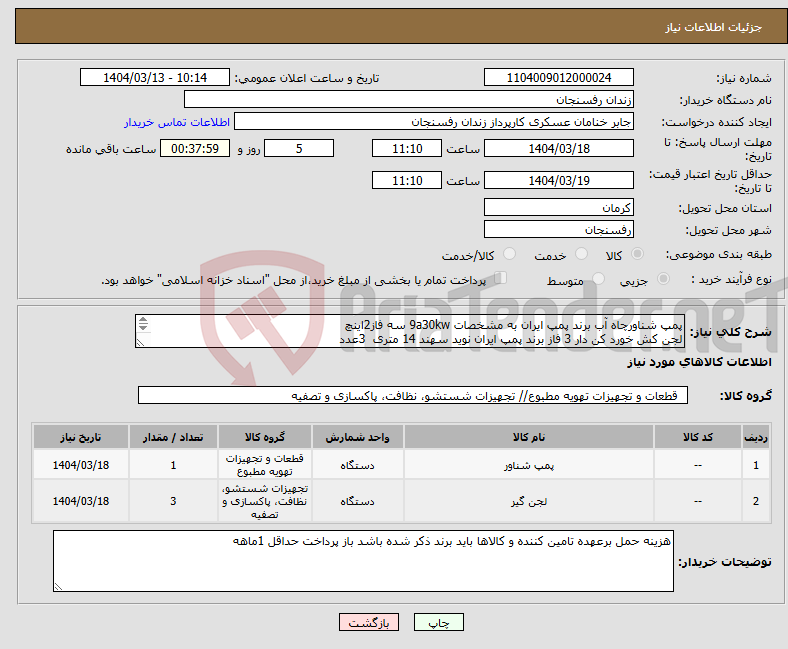Click resize grip of شرح کلی نیاز textarea
The height and width of the screenshot is (649, 788).
140,342
